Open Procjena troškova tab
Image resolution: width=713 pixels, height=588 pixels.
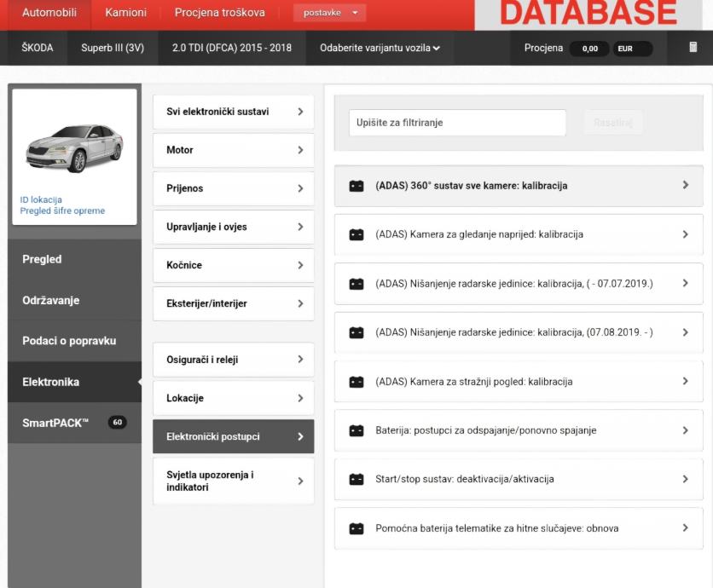pos(219,13)
